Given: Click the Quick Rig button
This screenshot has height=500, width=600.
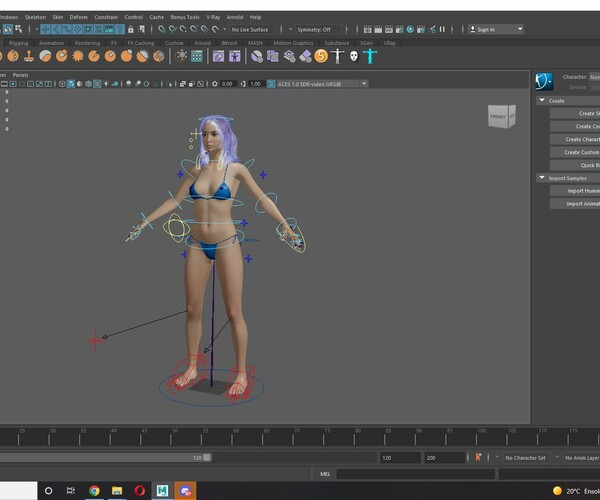Looking at the screenshot, I should (575, 165).
